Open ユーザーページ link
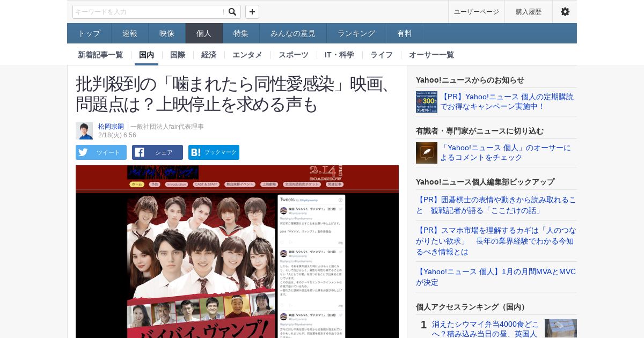644x338 pixels. pos(477,12)
